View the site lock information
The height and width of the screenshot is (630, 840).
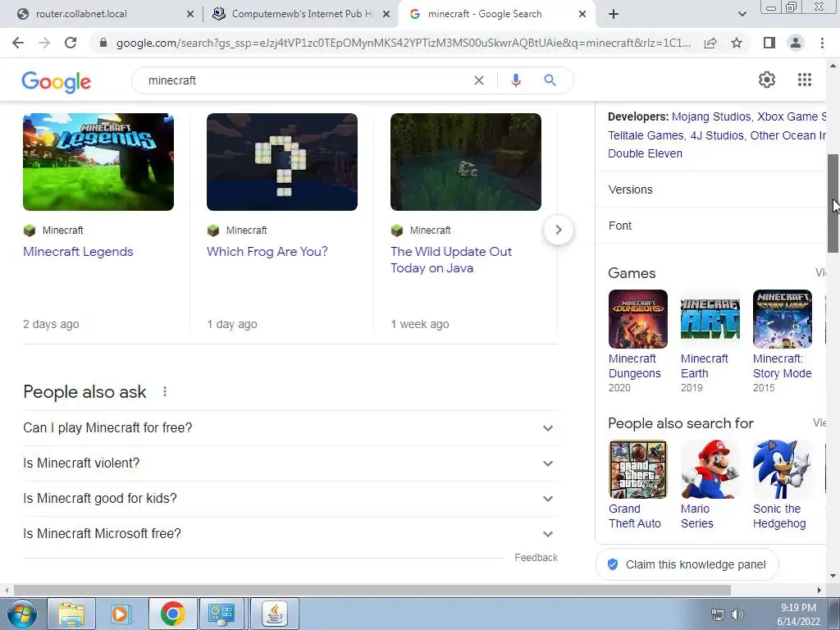(103, 43)
